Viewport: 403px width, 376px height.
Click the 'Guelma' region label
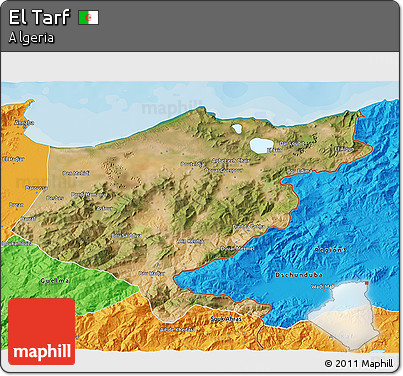[55, 281]
